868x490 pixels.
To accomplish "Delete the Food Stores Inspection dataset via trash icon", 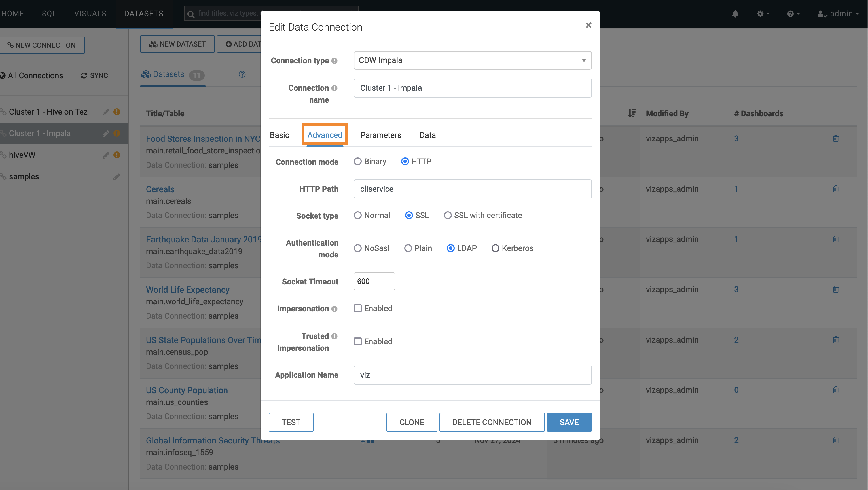I will (x=836, y=138).
